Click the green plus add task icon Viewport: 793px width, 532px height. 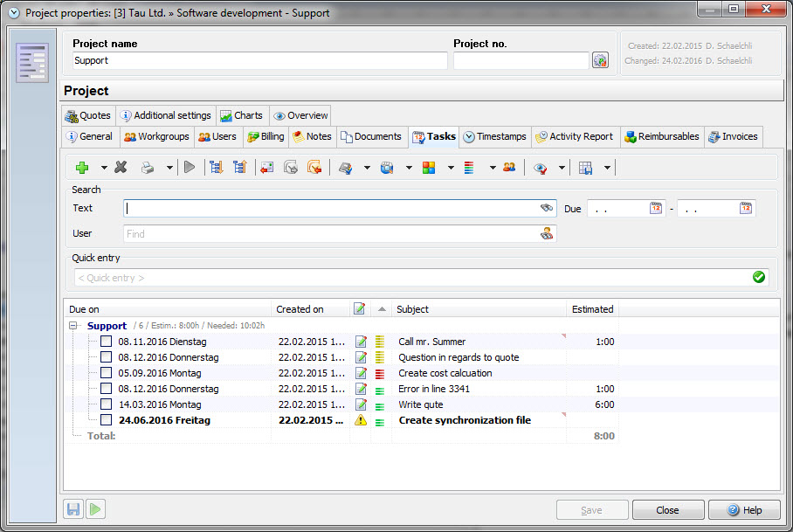pos(82,168)
